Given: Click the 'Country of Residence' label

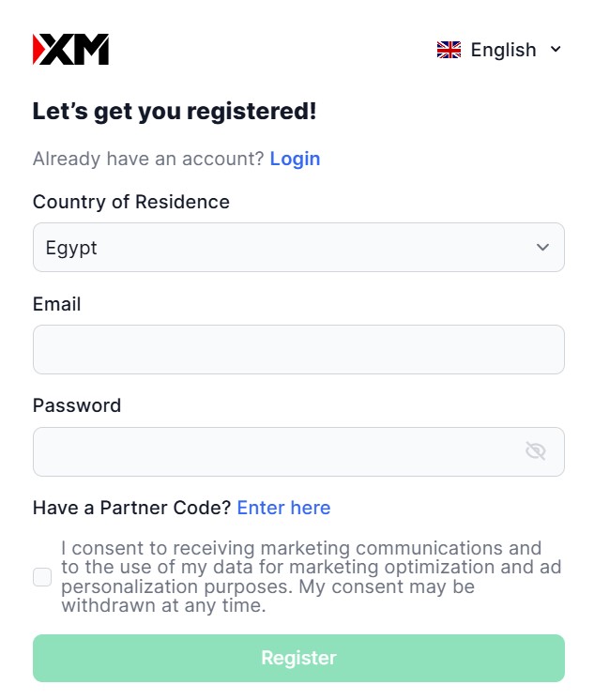Looking at the screenshot, I should pyautogui.click(x=131, y=202).
